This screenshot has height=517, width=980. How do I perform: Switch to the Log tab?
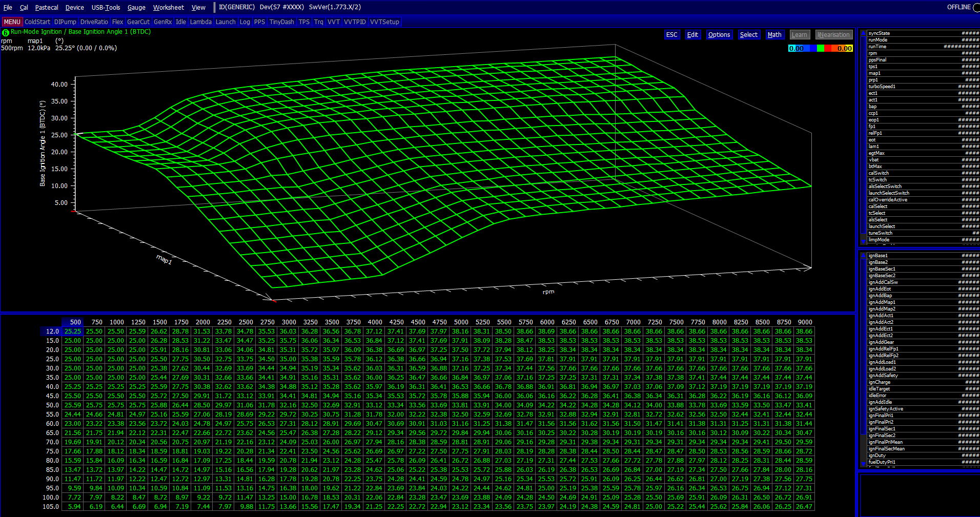(245, 22)
